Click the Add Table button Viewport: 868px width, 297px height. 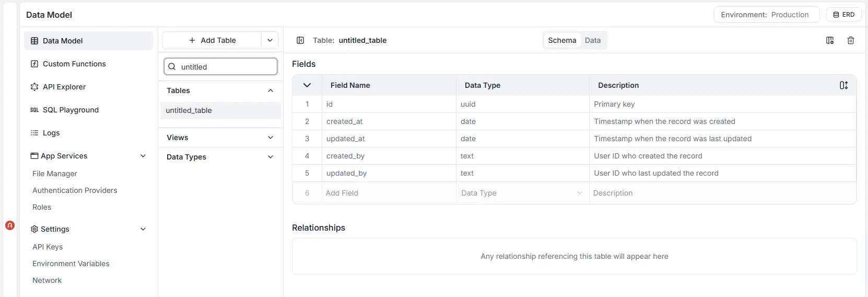(x=212, y=40)
